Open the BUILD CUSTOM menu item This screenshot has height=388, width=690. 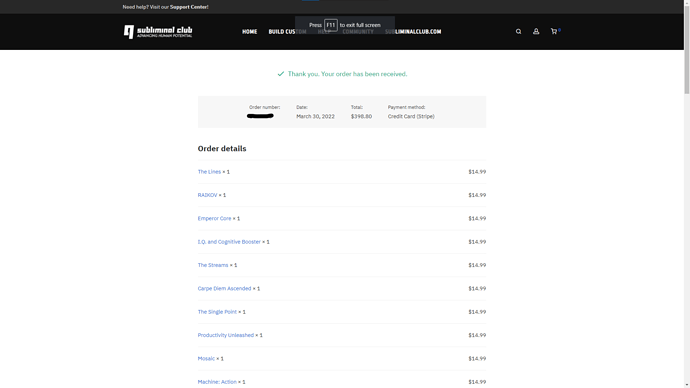pyautogui.click(x=287, y=32)
